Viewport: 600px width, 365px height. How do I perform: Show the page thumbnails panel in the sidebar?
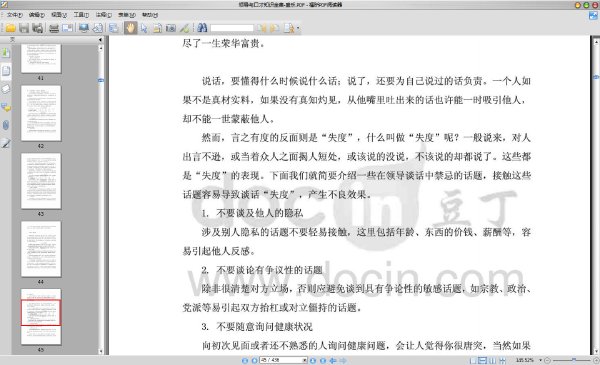coord(6,71)
